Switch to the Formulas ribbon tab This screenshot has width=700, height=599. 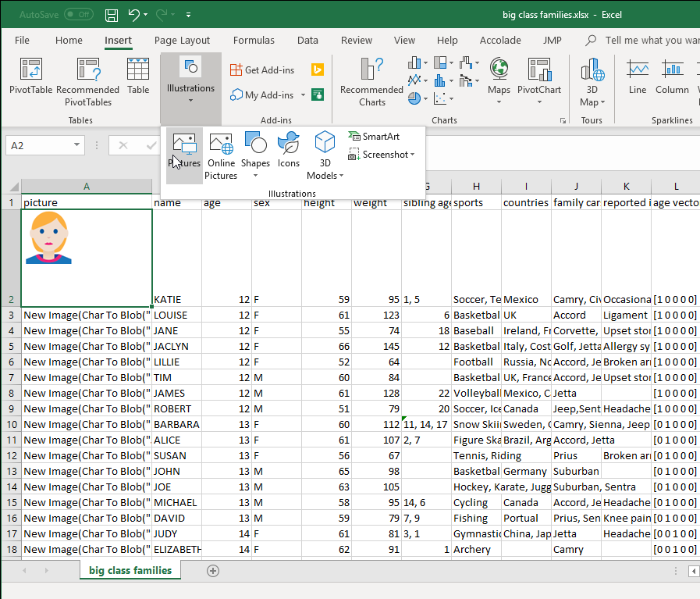[x=254, y=41]
